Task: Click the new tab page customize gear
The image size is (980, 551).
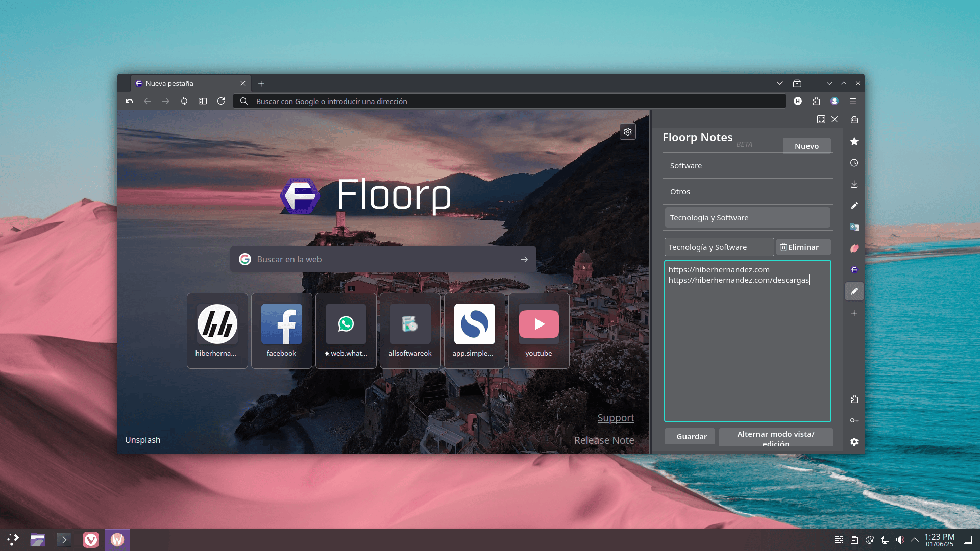Action: pyautogui.click(x=627, y=132)
